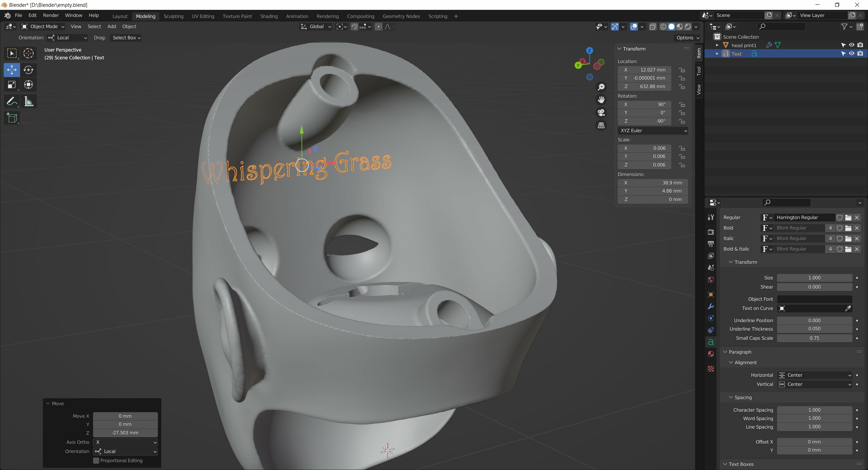Select the Add Cube tool
Viewport: 868px width, 470px height.
click(x=12, y=118)
